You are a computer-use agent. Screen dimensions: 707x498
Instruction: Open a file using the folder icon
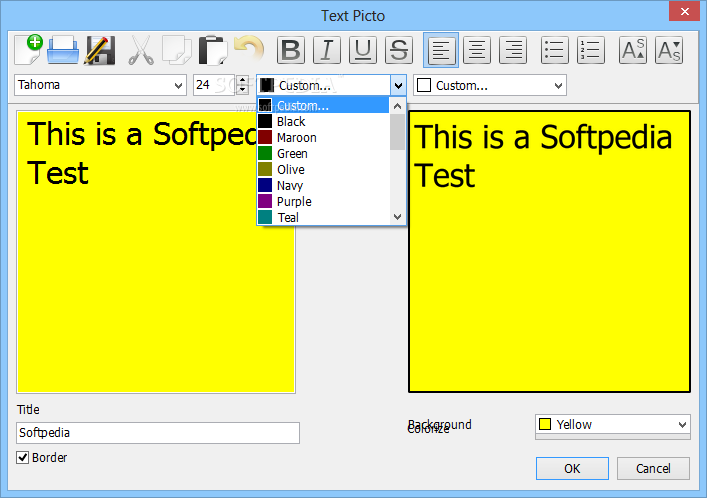click(63, 50)
